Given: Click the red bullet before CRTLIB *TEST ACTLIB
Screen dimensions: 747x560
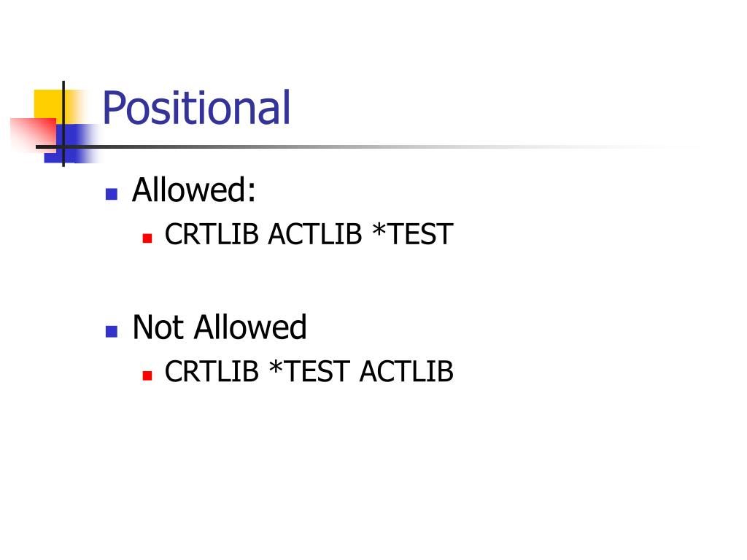Looking at the screenshot, I should [x=147, y=376].
